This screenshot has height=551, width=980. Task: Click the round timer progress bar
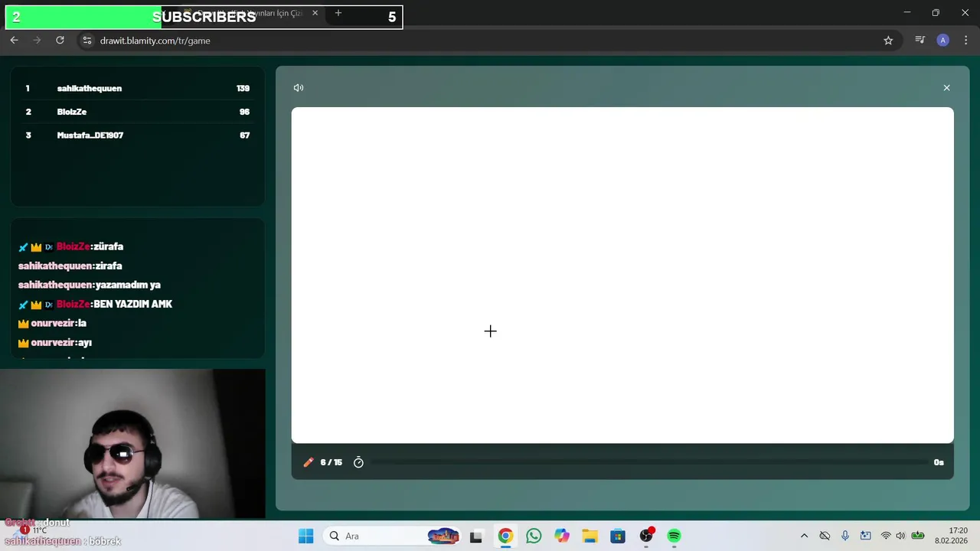(x=649, y=462)
